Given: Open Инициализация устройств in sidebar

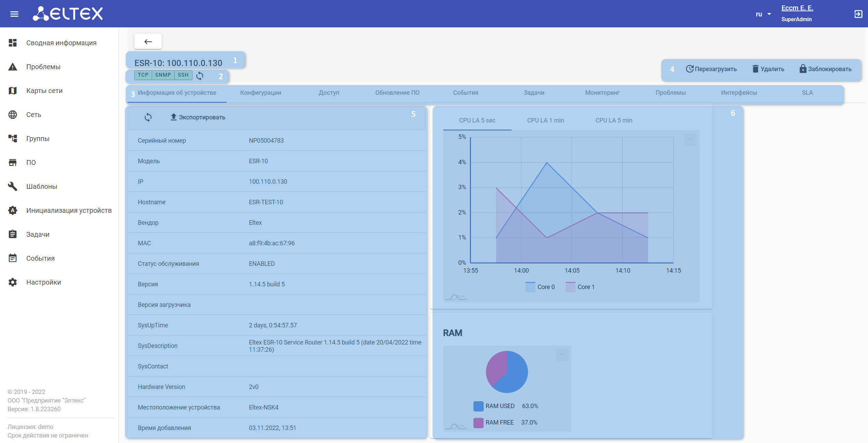Looking at the screenshot, I should 69,210.
